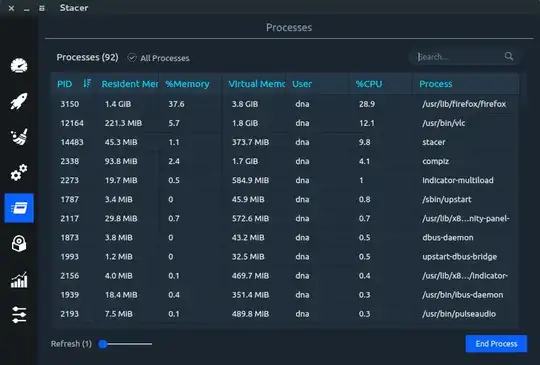
Task: Select the /usr/bin/vlc process row
Action: click(x=285, y=123)
